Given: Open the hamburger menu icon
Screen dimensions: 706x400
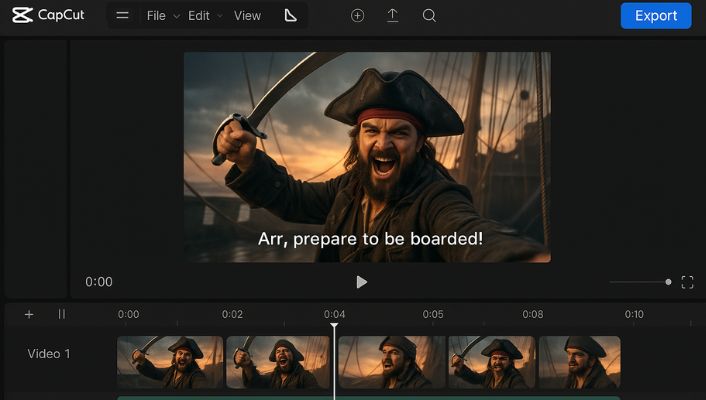Looking at the screenshot, I should (x=122, y=15).
